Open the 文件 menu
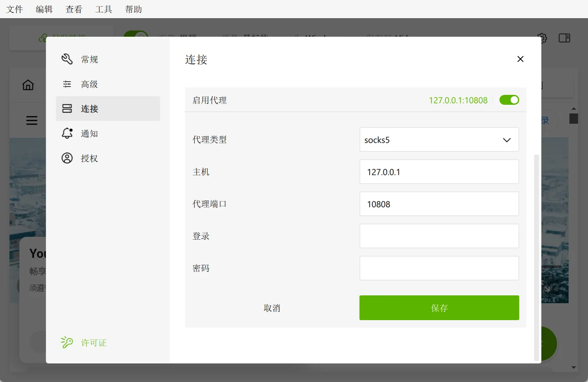This screenshot has width=588, height=382. [x=14, y=9]
